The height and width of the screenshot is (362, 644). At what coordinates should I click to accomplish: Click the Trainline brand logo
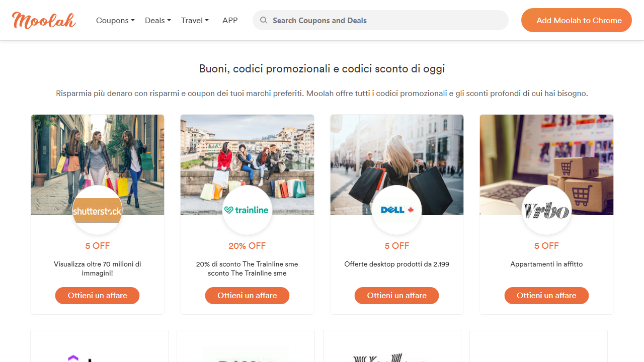point(247,210)
